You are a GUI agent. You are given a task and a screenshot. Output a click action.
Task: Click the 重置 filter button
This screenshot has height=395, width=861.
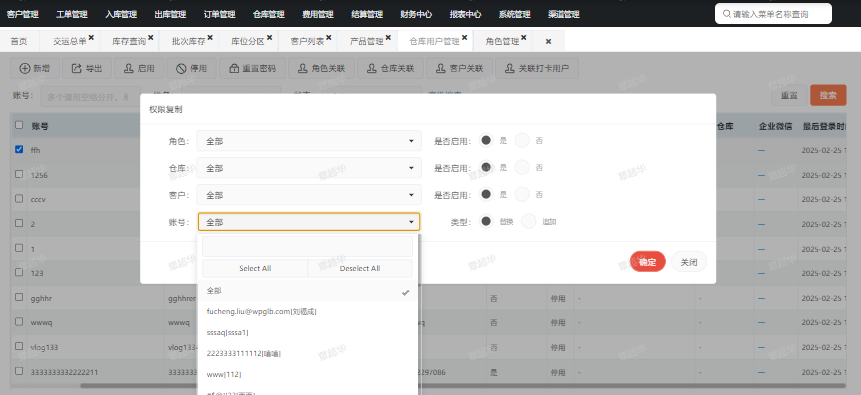[789, 95]
